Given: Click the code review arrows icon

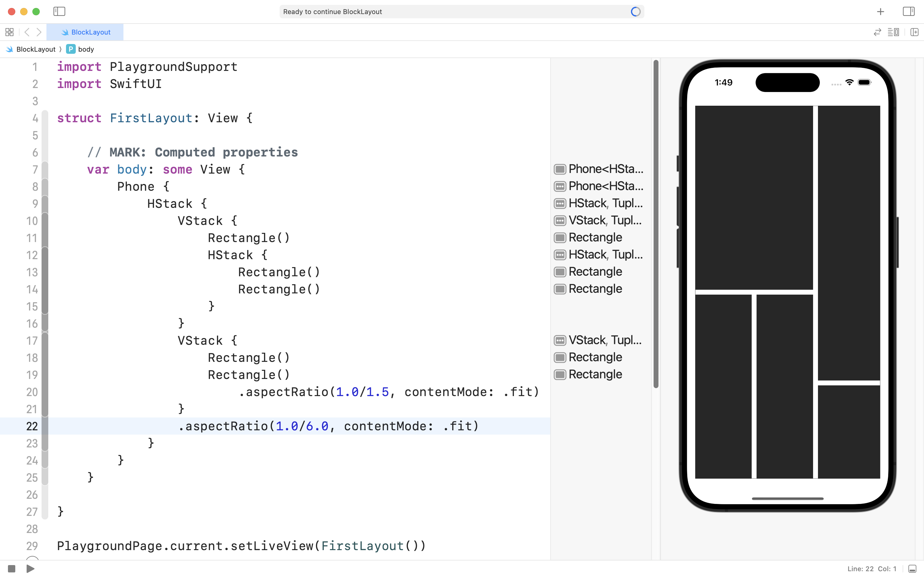Looking at the screenshot, I should point(877,32).
